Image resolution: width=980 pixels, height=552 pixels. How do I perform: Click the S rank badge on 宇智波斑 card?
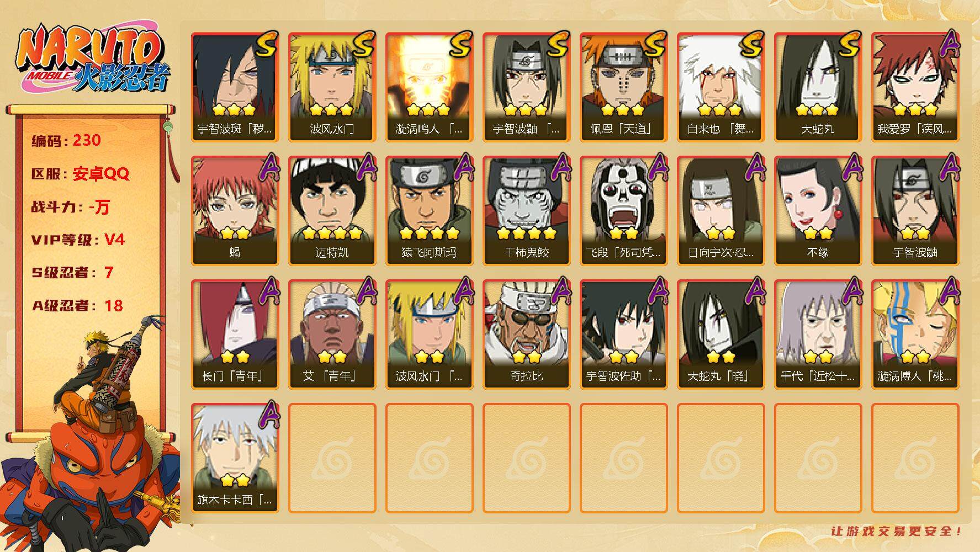pos(267,44)
